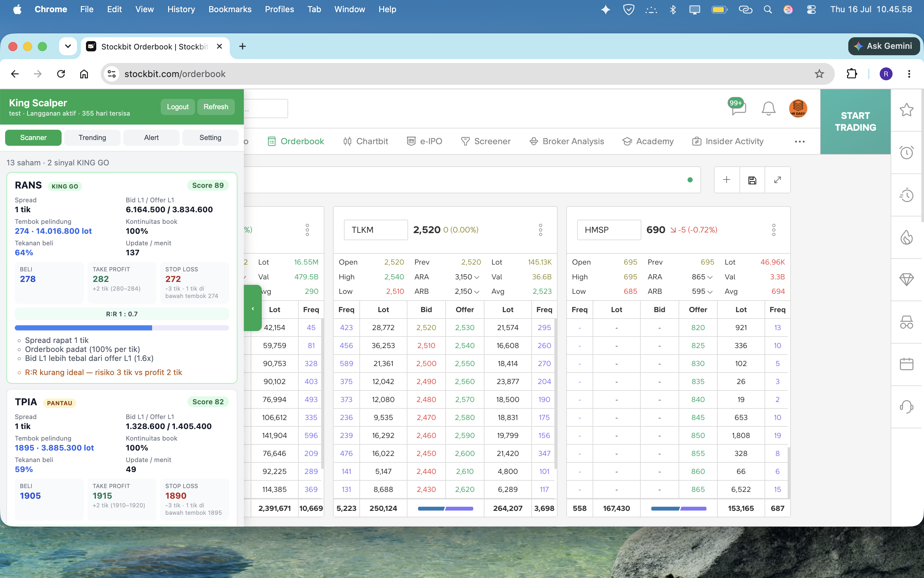Switch to the Scanner tab

(x=33, y=138)
